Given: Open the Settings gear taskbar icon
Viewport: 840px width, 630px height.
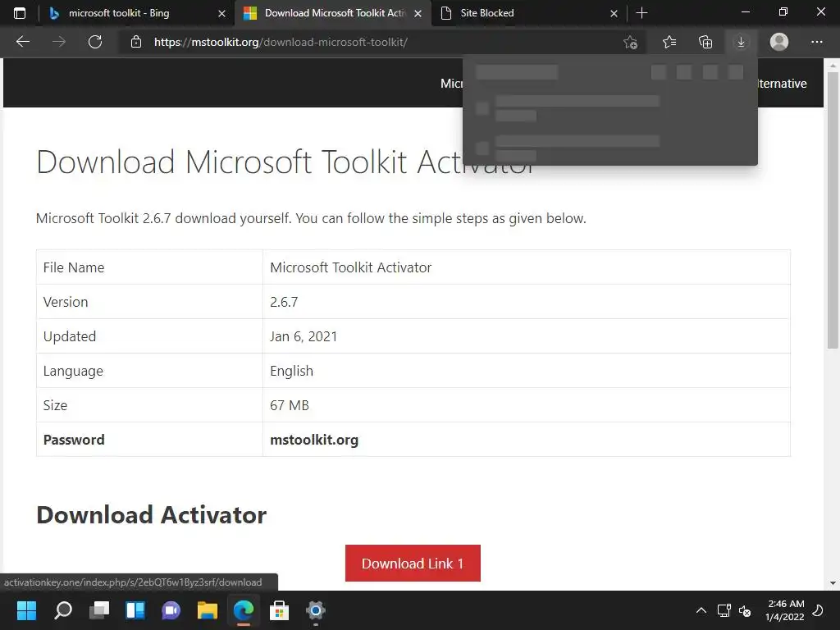Looking at the screenshot, I should tap(316, 610).
